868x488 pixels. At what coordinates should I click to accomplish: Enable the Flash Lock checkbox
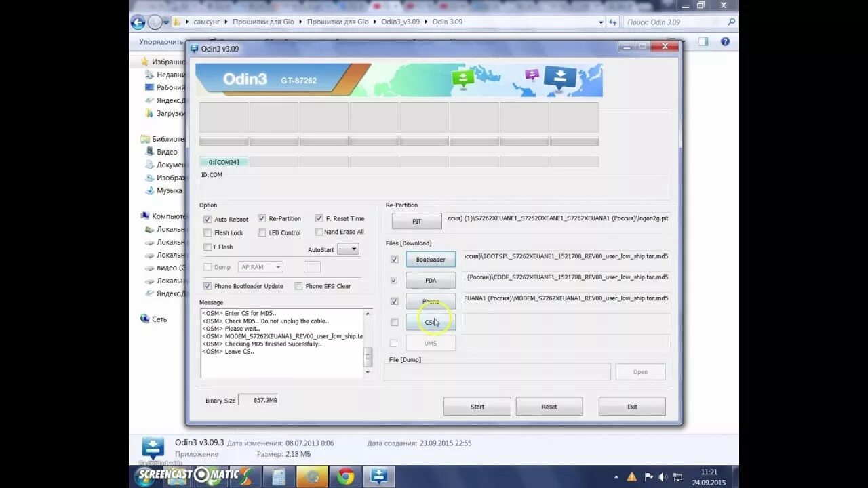(x=208, y=232)
